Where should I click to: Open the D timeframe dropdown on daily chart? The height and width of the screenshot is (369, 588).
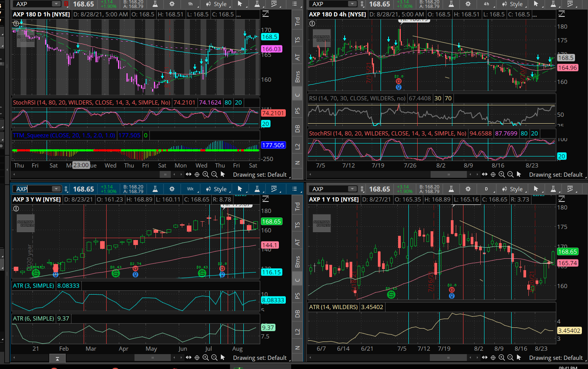(486, 189)
